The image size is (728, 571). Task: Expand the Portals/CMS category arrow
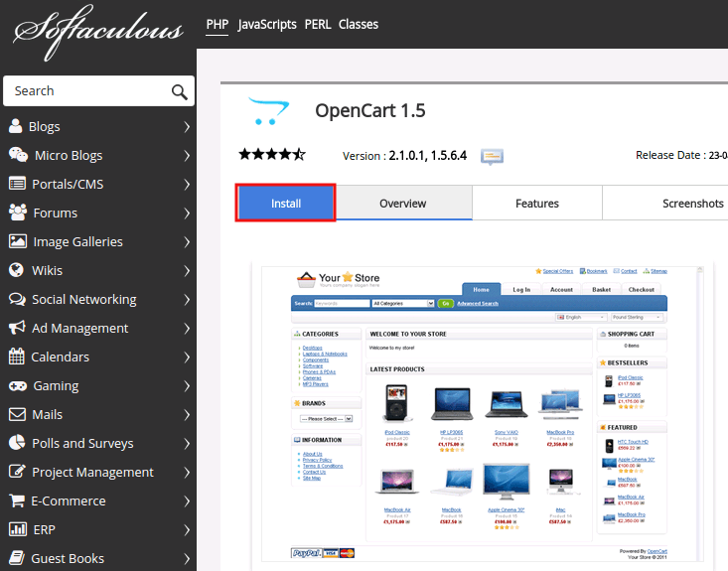[187, 185]
